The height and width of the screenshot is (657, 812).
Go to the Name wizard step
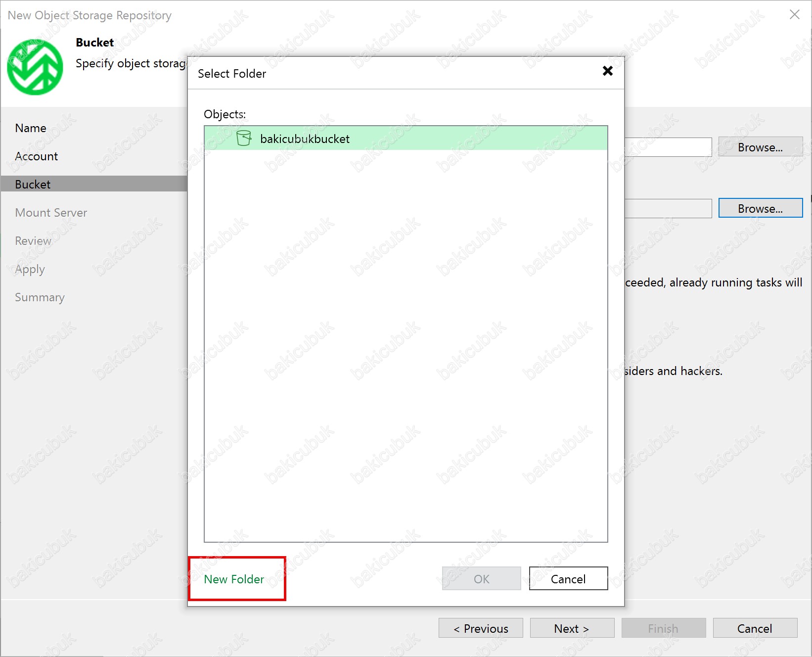coord(31,128)
